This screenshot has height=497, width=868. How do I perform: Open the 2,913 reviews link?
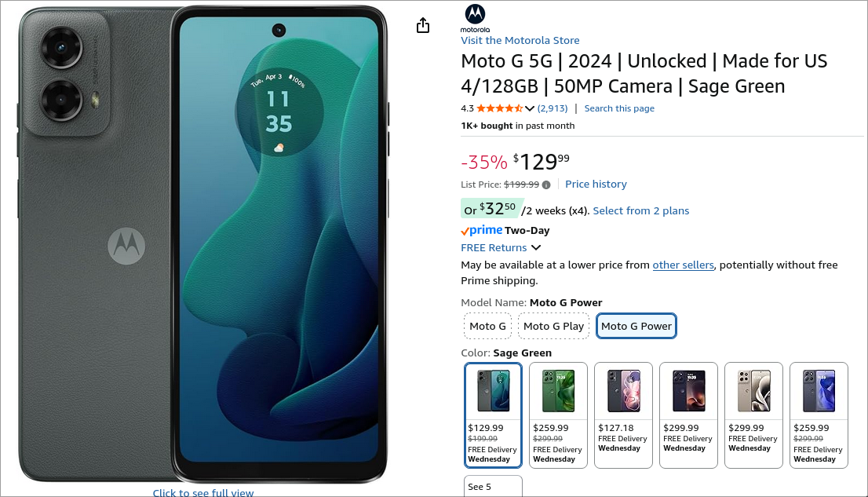[553, 108]
